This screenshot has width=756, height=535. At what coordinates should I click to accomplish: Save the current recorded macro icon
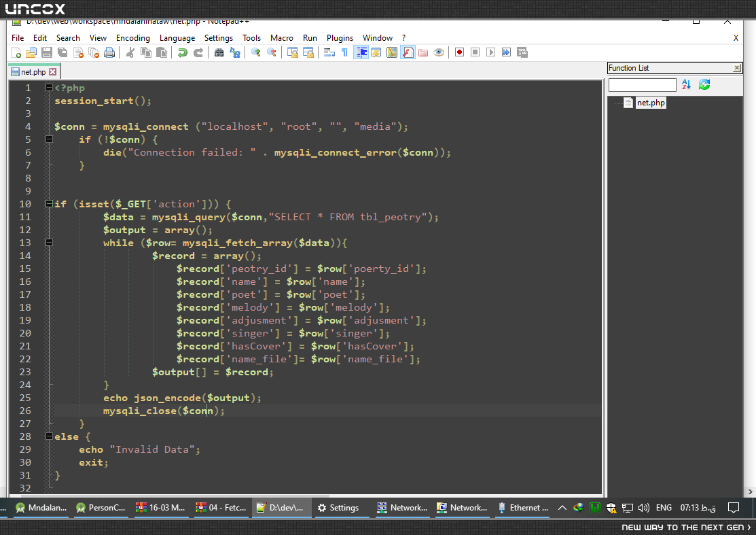[522, 52]
